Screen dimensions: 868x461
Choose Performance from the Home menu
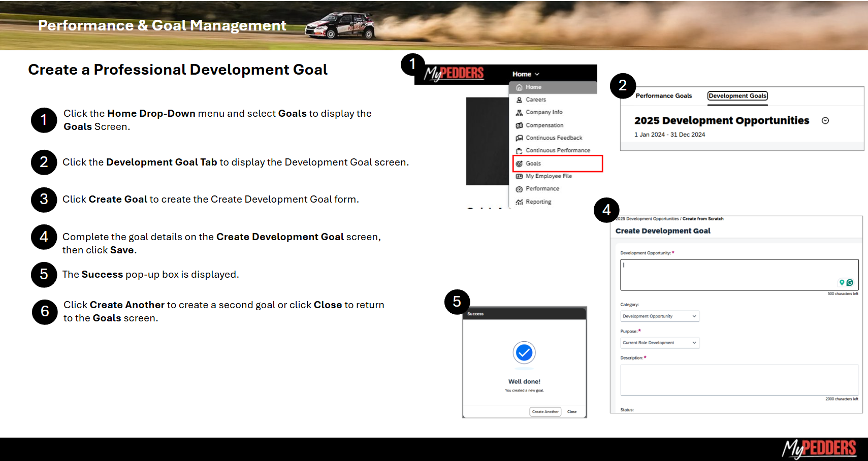tap(542, 189)
